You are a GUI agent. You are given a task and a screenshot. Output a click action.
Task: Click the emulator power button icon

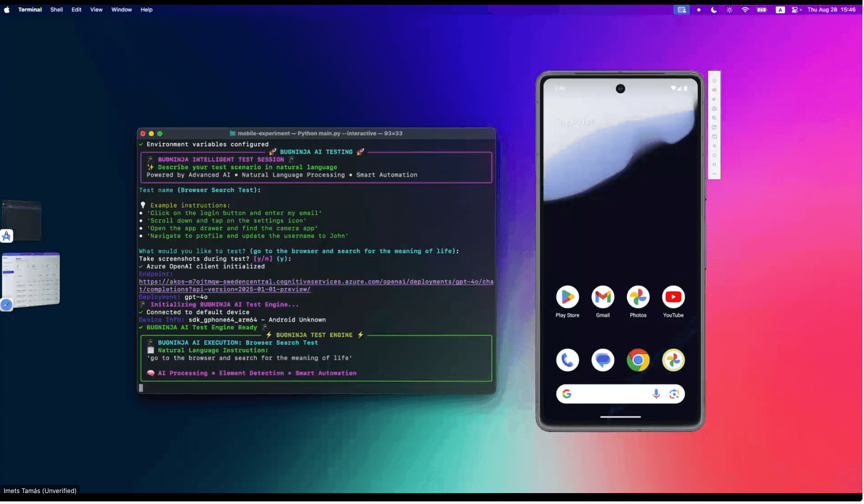tap(715, 81)
